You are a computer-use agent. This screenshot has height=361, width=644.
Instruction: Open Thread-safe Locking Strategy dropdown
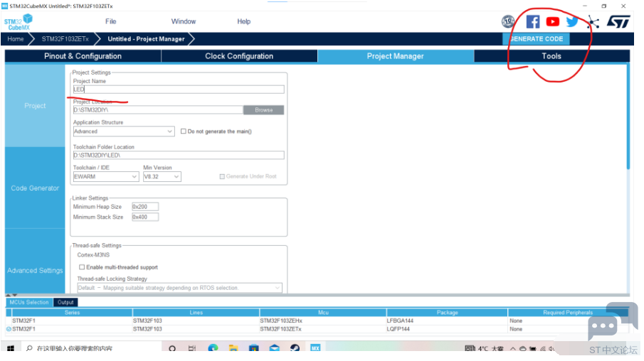point(179,288)
